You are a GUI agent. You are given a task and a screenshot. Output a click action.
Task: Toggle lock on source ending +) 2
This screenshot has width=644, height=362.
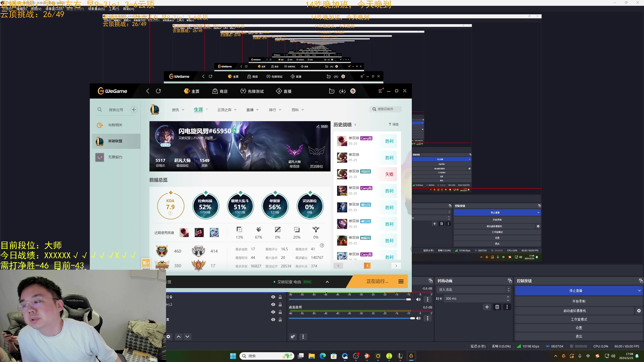[x=280, y=304]
